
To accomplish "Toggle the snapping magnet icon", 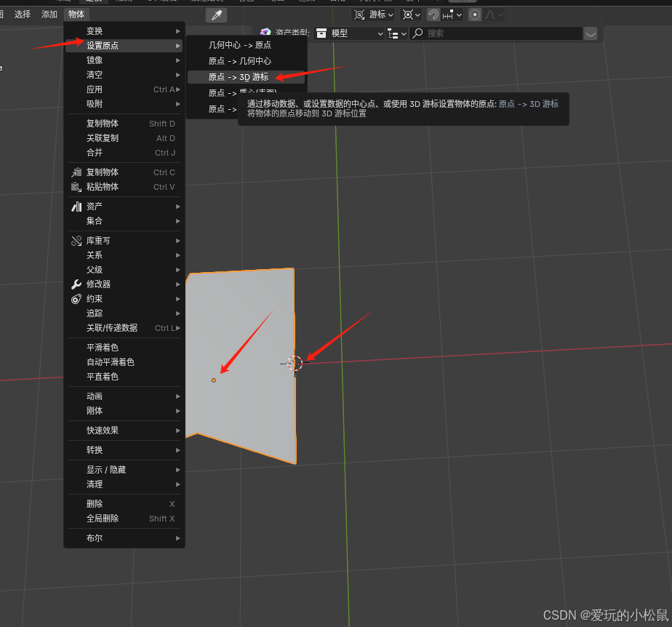I will (433, 15).
